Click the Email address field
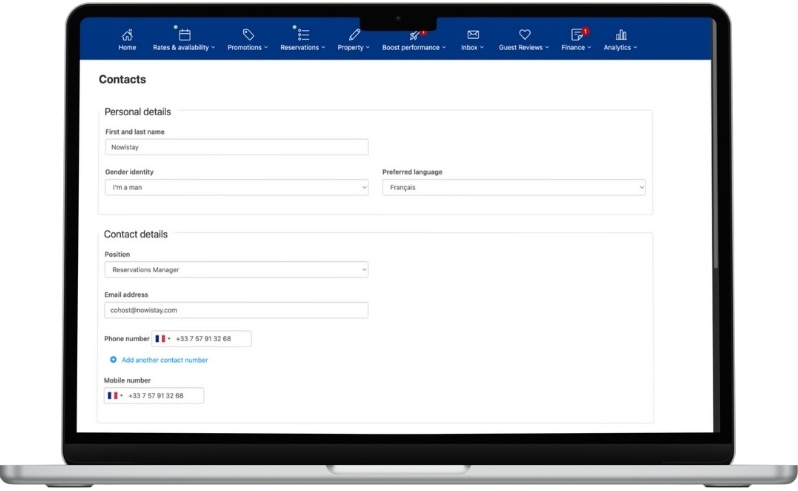 click(x=236, y=310)
